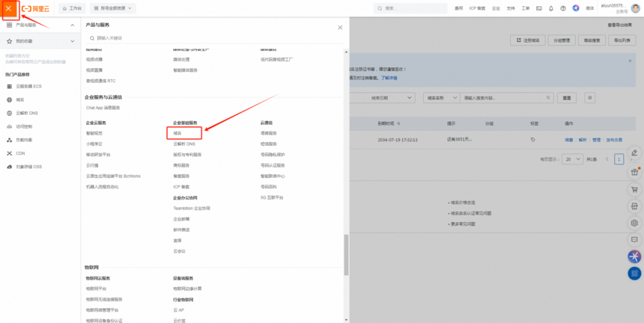The width and height of the screenshot is (644, 323).
Task: Select 云解析 DNS under 企业基础服务
Action: pos(184,144)
